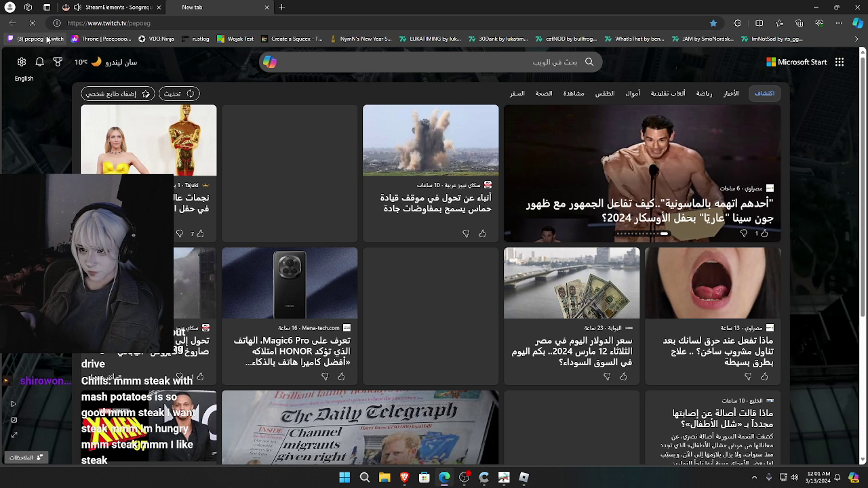This screenshot has height=488, width=868.
Task: Open the Collections icon
Action: 799,23
